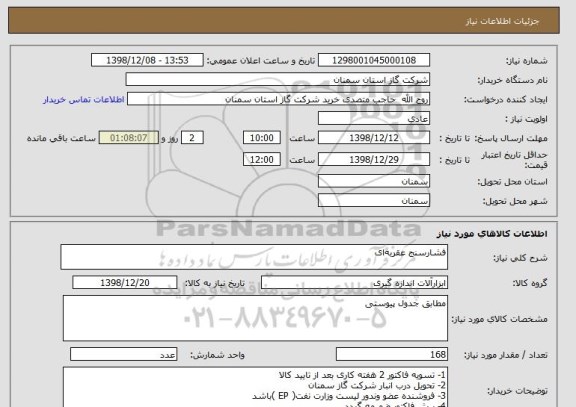Click the request creator name field
The height and width of the screenshot is (407, 576).
(x=278, y=99)
